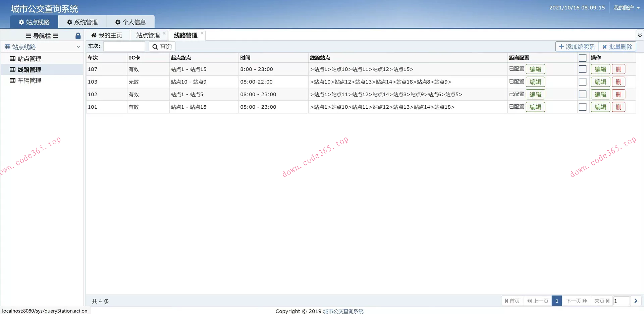Switch to 站点线路 top menu
Screen dimensions: 644x314
click(34, 22)
